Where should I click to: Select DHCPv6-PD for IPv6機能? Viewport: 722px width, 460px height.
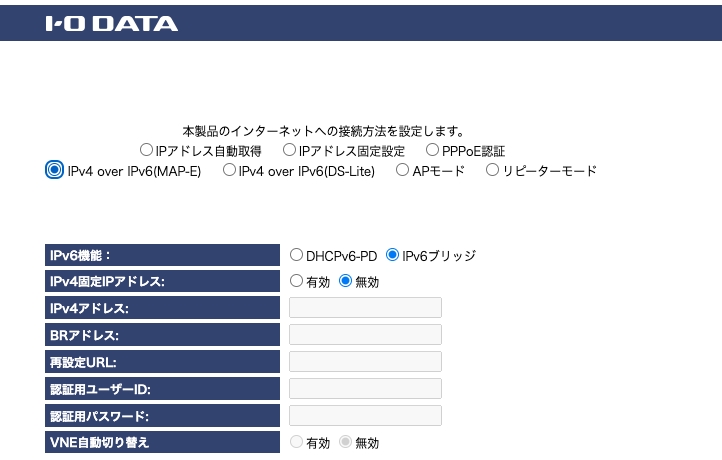(x=297, y=255)
